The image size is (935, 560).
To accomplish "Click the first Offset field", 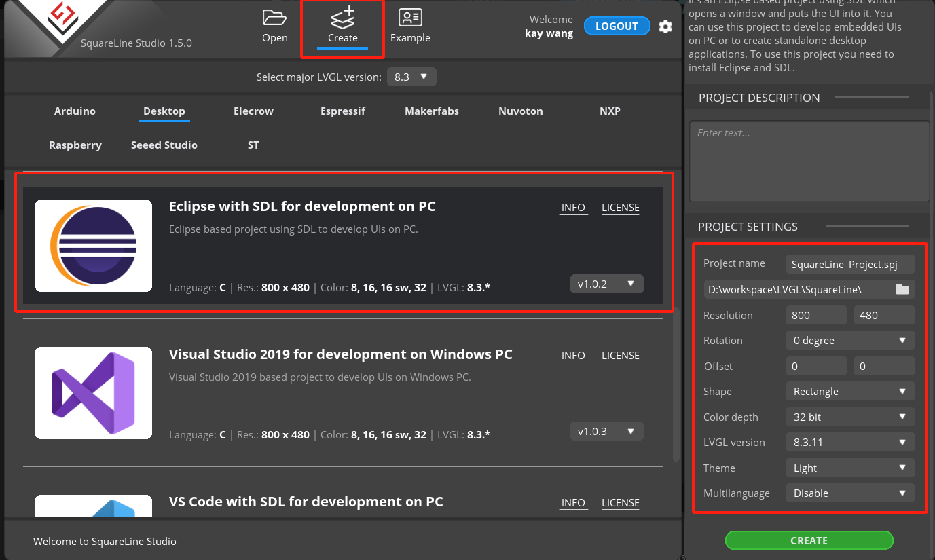I will [x=816, y=366].
